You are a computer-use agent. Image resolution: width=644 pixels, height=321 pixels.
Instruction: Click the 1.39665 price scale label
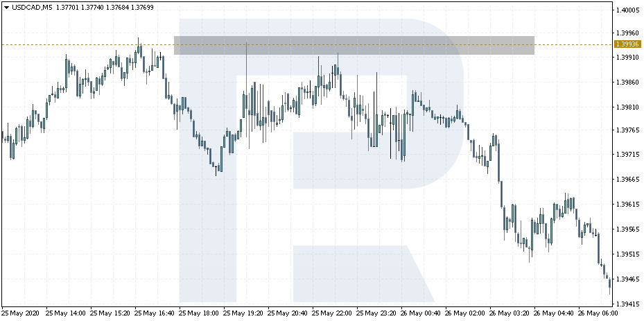[628, 180]
